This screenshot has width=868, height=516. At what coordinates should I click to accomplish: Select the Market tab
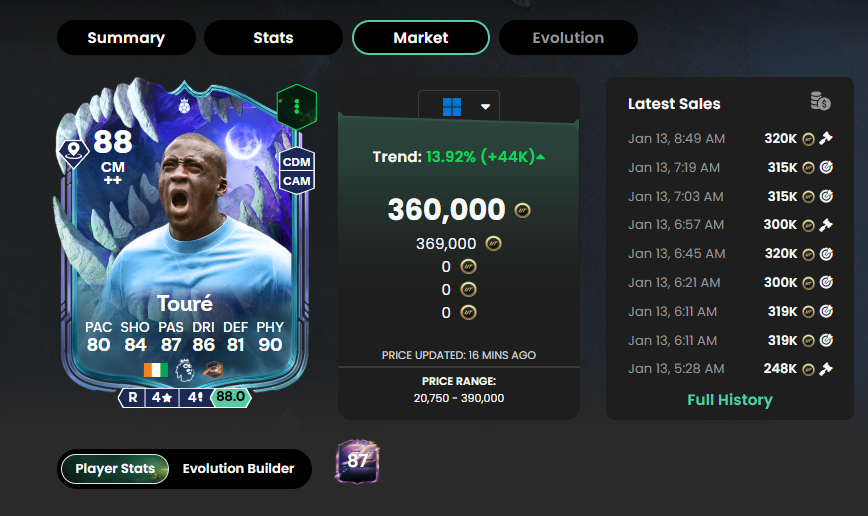421,38
